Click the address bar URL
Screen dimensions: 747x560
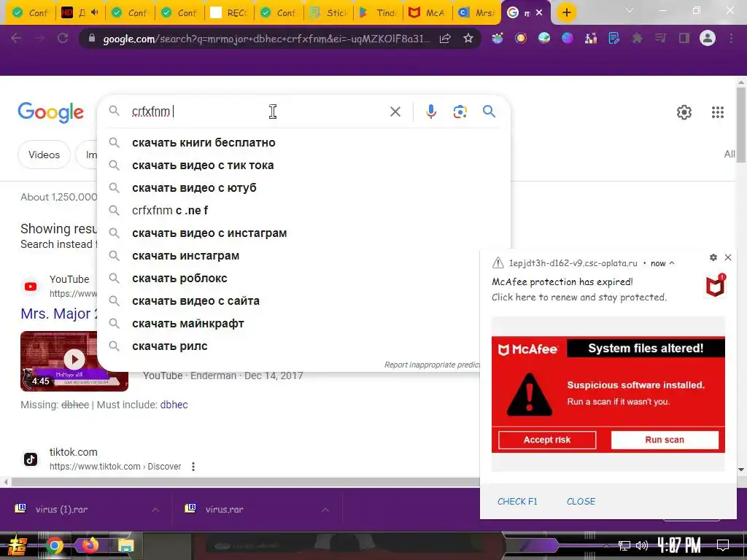click(266, 39)
